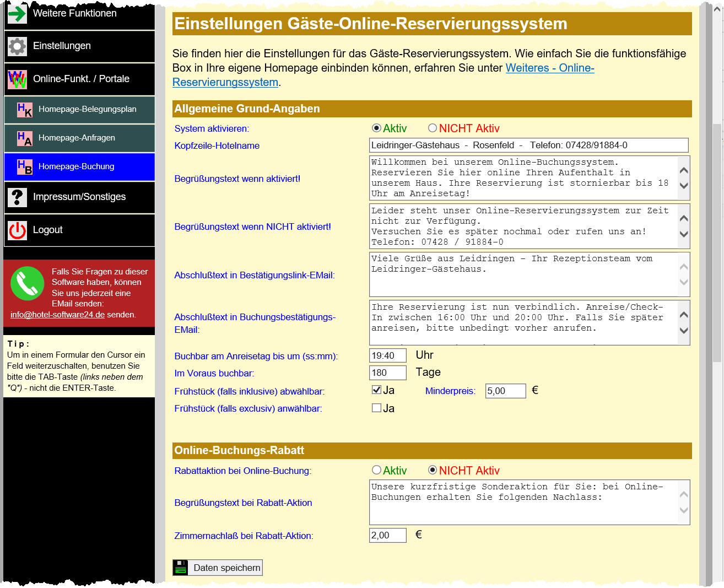Set System aktivieren to Aktiv

377,128
